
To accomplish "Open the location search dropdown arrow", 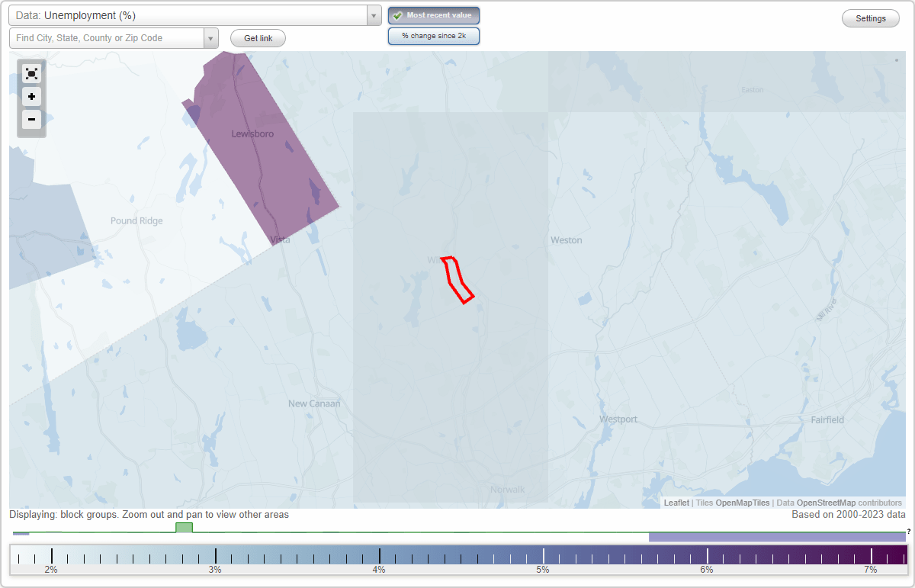I will (x=211, y=38).
